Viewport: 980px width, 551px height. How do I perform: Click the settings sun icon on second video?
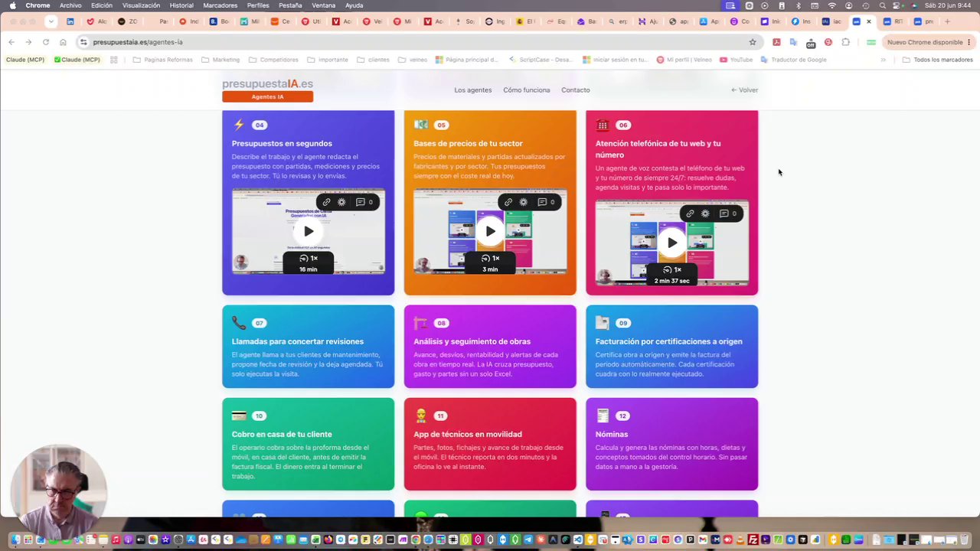point(523,202)
